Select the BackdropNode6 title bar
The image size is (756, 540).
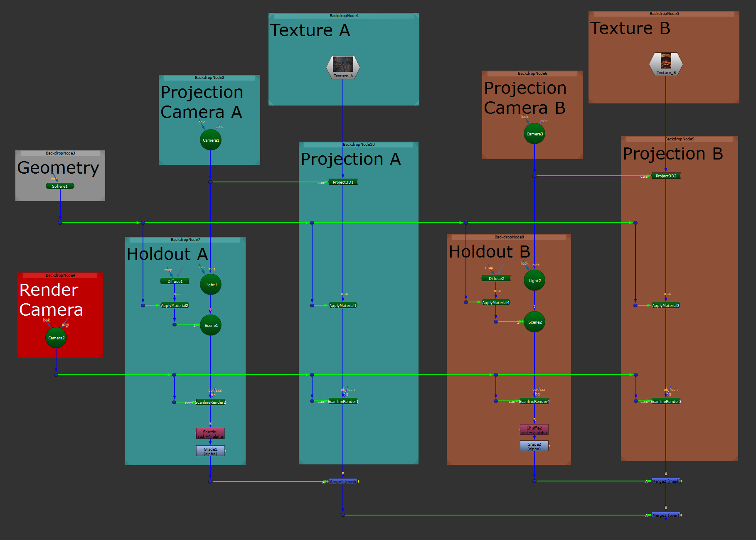click(x=532, y=74)
